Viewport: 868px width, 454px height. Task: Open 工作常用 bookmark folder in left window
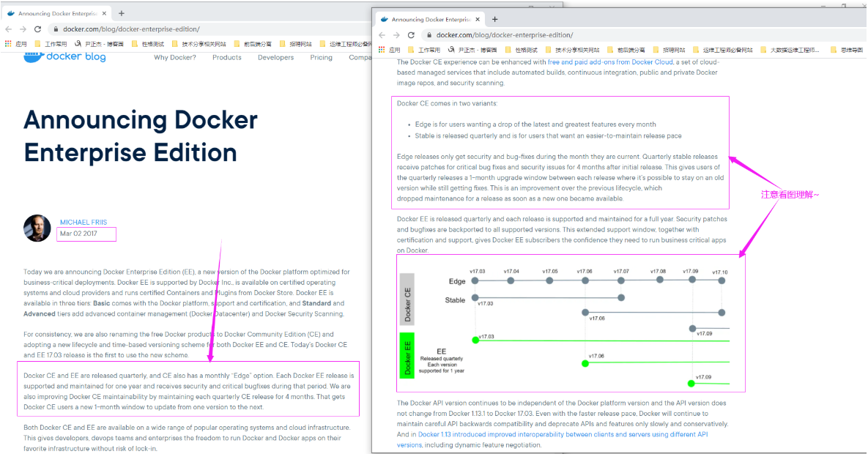pos(51,44)
